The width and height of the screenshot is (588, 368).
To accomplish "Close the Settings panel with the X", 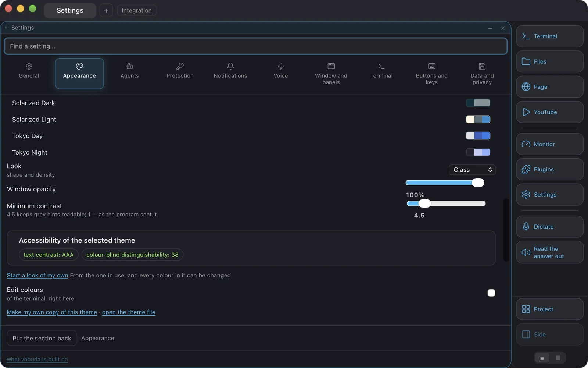I will click(x=503, y=28).
